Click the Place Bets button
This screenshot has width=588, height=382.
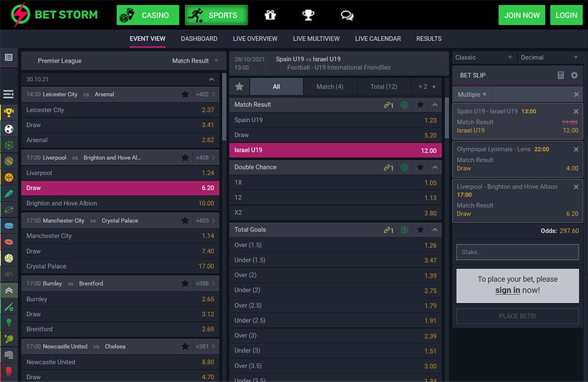tap(517, 316)
